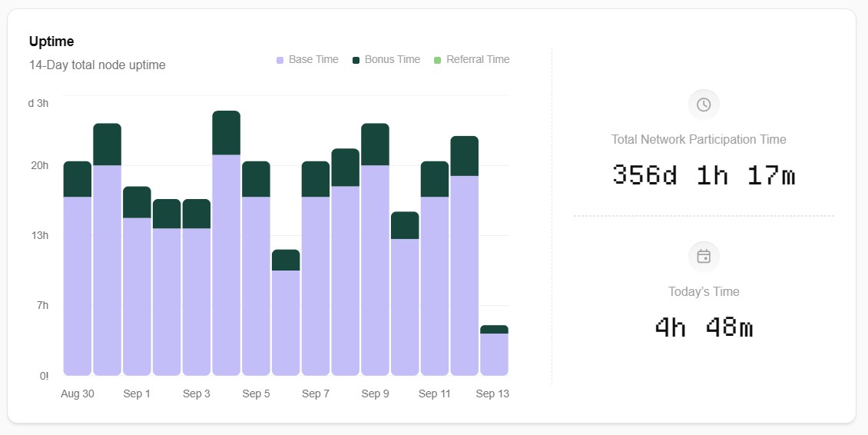
Task: Click the Sep 11 axis label
Action: click(435, 393)
